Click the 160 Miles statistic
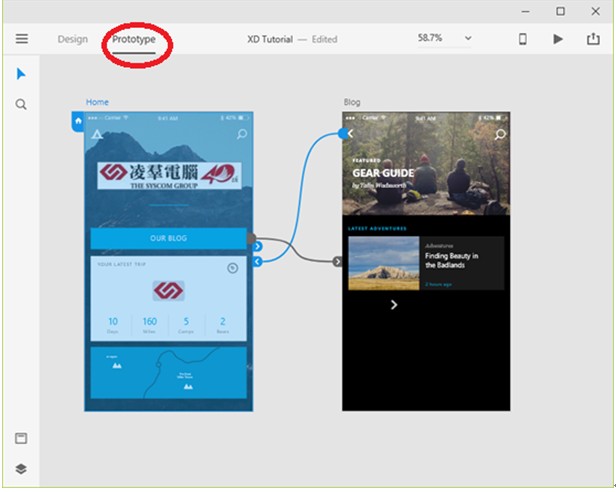616x492 pixels. (149, 325)
